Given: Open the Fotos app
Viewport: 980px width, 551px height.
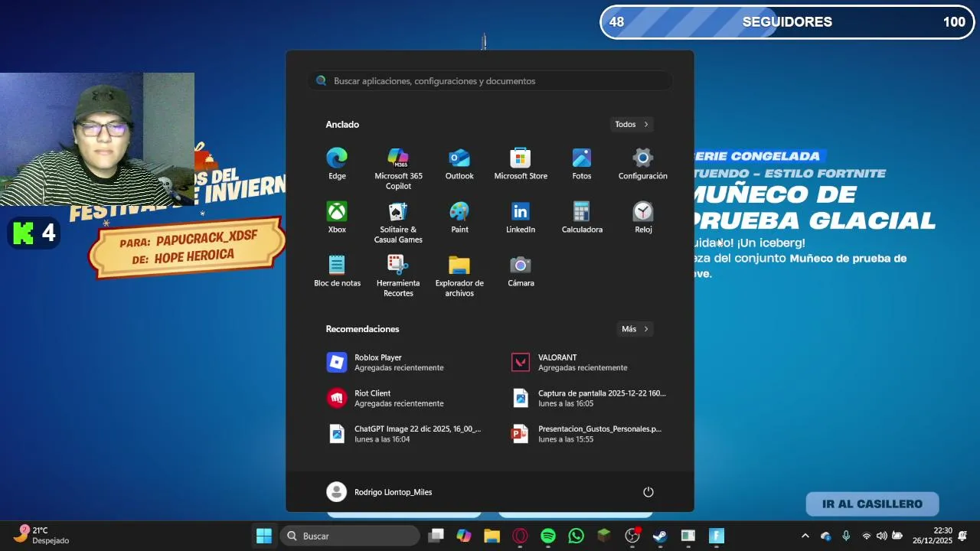Looking at the screenshot, I should (x=582, y=165).
